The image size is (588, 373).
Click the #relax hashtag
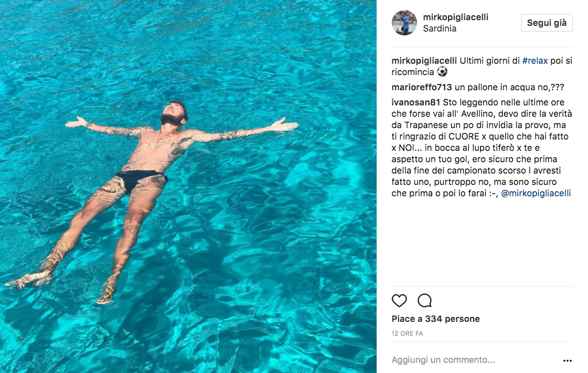point(534,61)
